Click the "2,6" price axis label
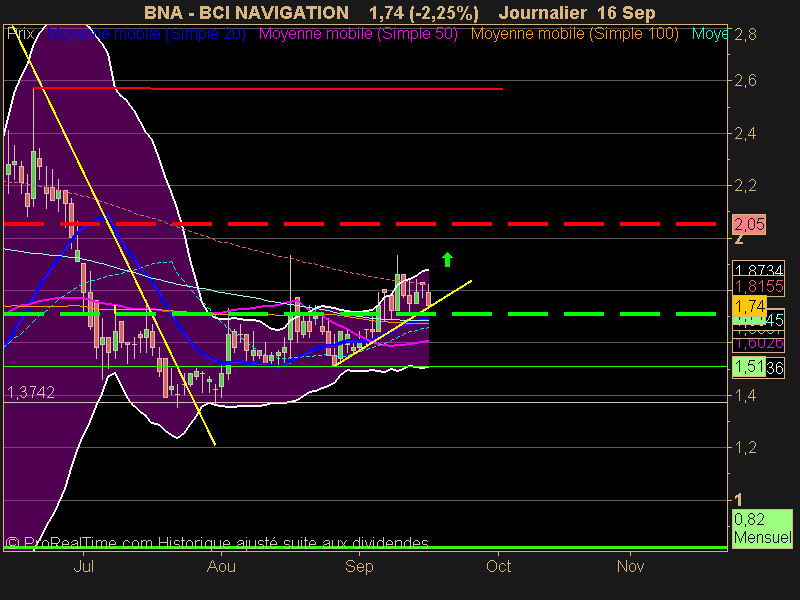800x600 pixels. pyautogui.click(x=745, y=81)
